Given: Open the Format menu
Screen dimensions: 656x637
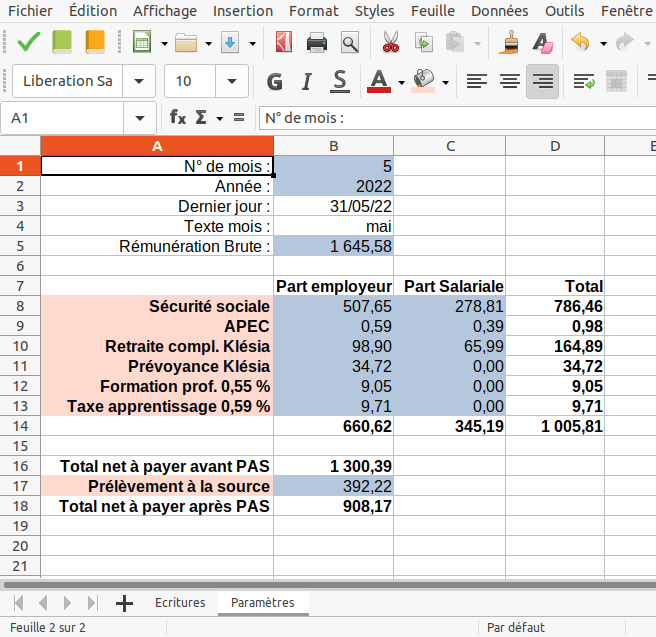Looking at the screenshot, I should (313, 11).
